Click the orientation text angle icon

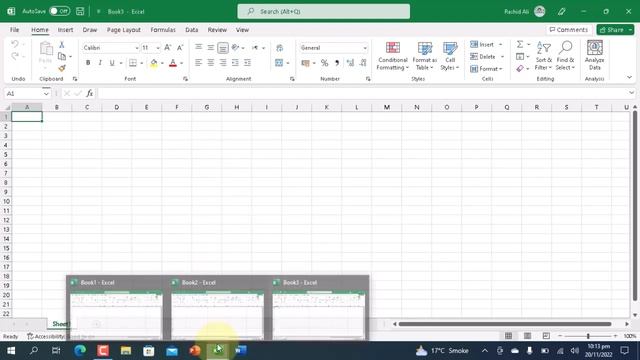(x=236, y=48)
